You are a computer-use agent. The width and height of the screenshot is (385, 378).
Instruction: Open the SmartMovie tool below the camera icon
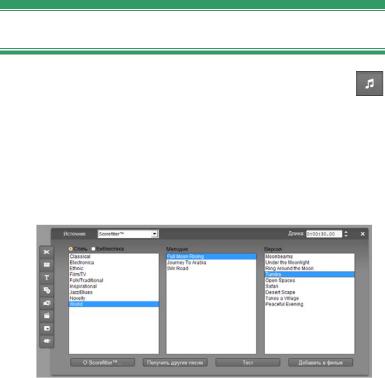click(x=47, y=316)
